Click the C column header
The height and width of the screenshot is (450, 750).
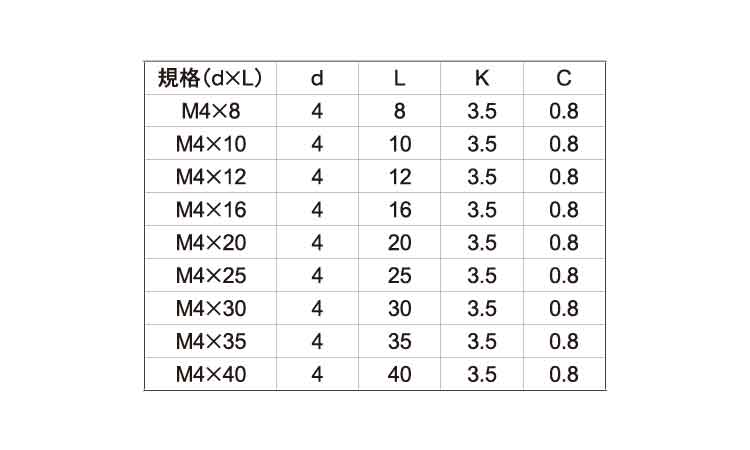(x=564, y=78)
